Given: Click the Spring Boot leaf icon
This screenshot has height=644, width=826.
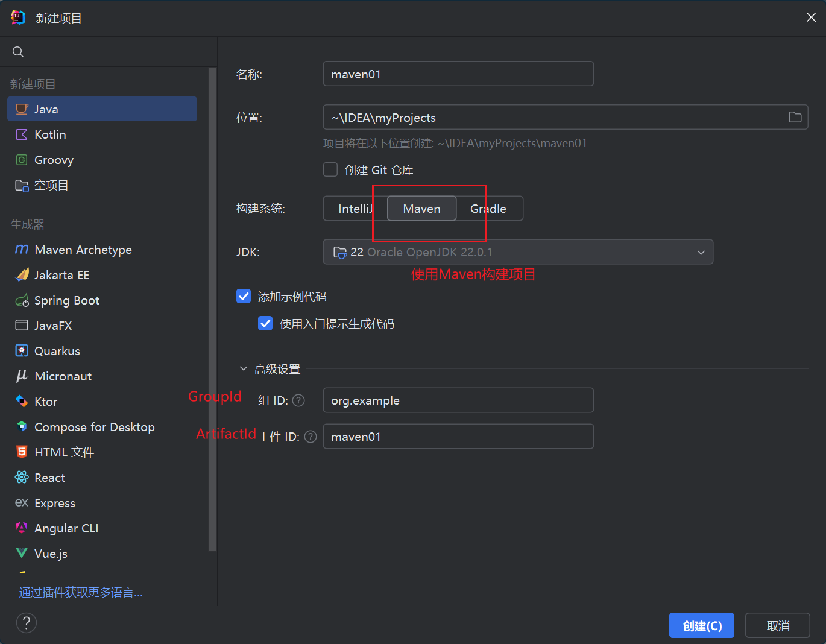Looking at the screenshot, I should (x=22, y=300).
